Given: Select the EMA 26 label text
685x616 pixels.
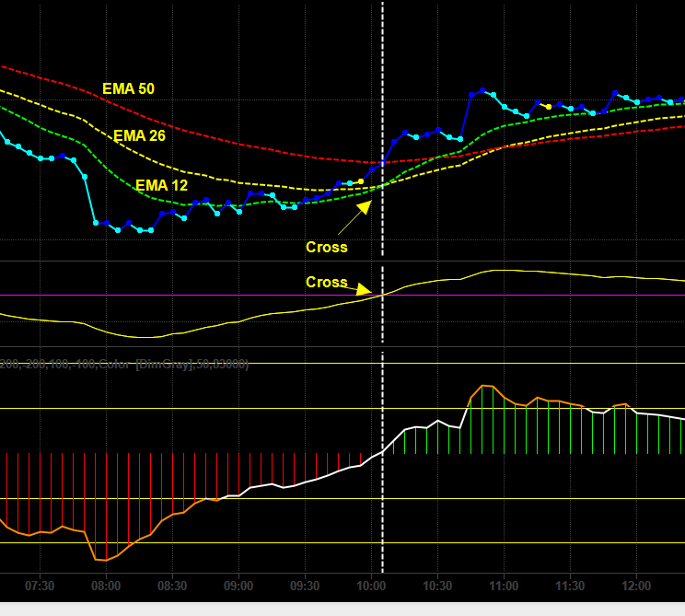Looking at the screenshot, I should coord(139,136).
